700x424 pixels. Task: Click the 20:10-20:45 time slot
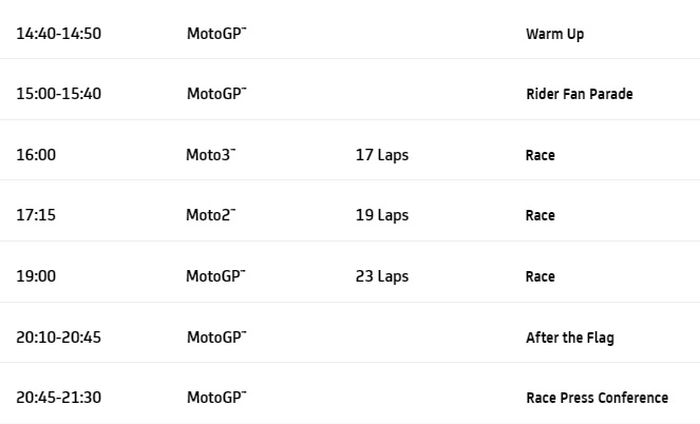58,337
